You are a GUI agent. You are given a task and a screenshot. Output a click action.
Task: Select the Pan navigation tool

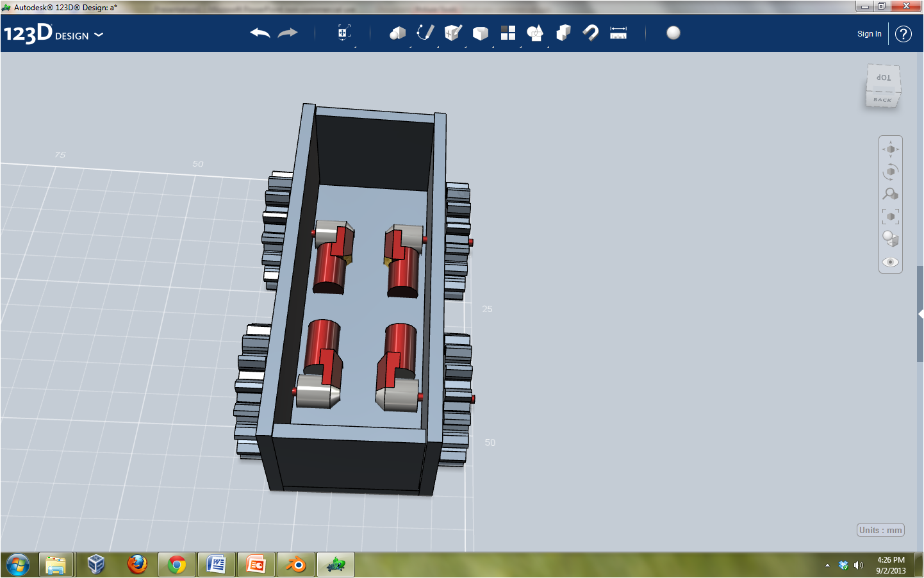[891, 149]
